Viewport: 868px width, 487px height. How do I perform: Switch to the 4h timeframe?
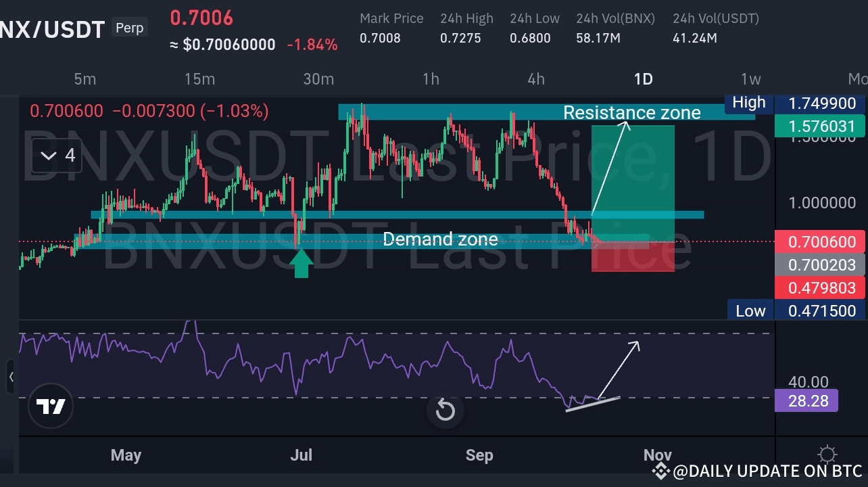click(536, 79)
